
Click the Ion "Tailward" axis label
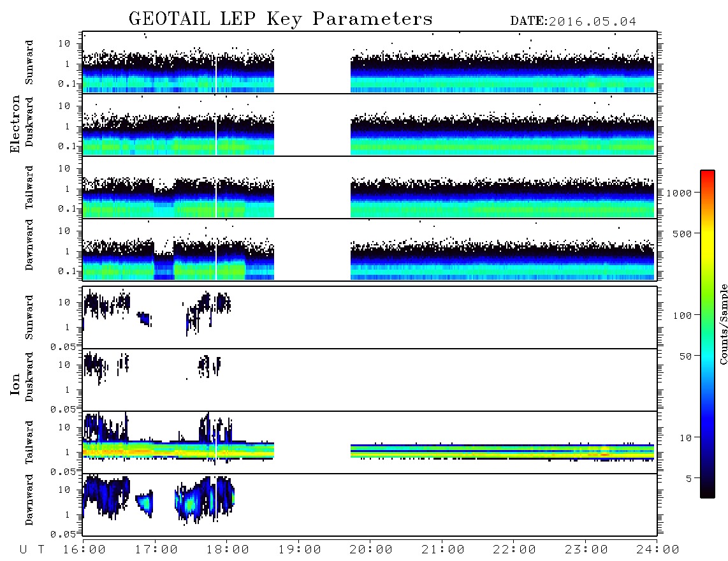coord(29,442)
